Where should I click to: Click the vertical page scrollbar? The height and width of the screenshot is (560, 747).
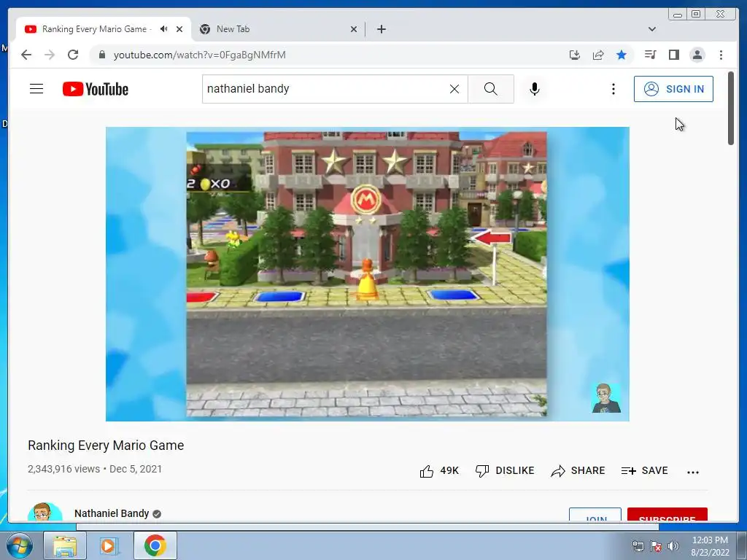[x=731, y=109]
